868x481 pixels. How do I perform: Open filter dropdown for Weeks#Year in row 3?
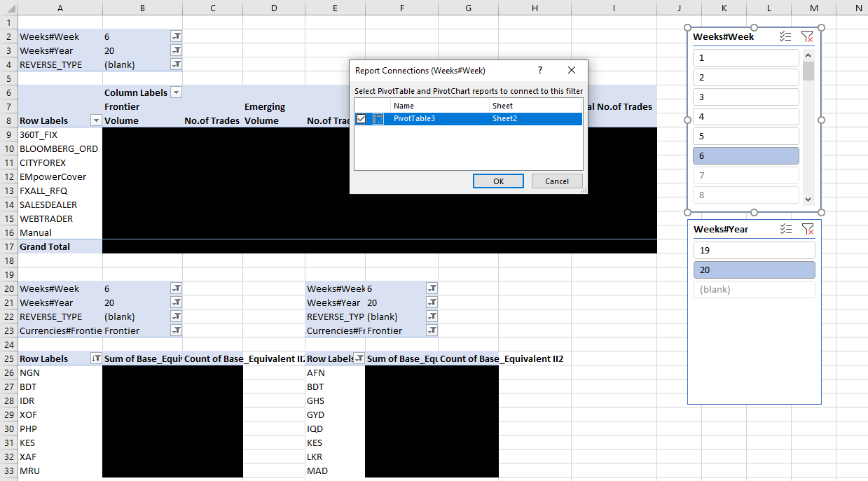[x=177, y=50]
